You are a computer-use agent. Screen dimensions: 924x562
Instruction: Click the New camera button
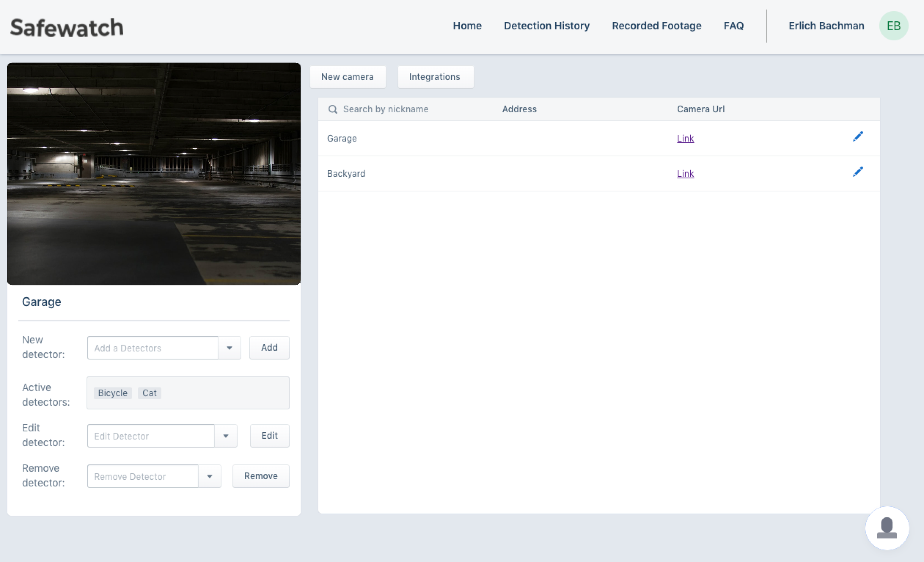click(348, 77)
